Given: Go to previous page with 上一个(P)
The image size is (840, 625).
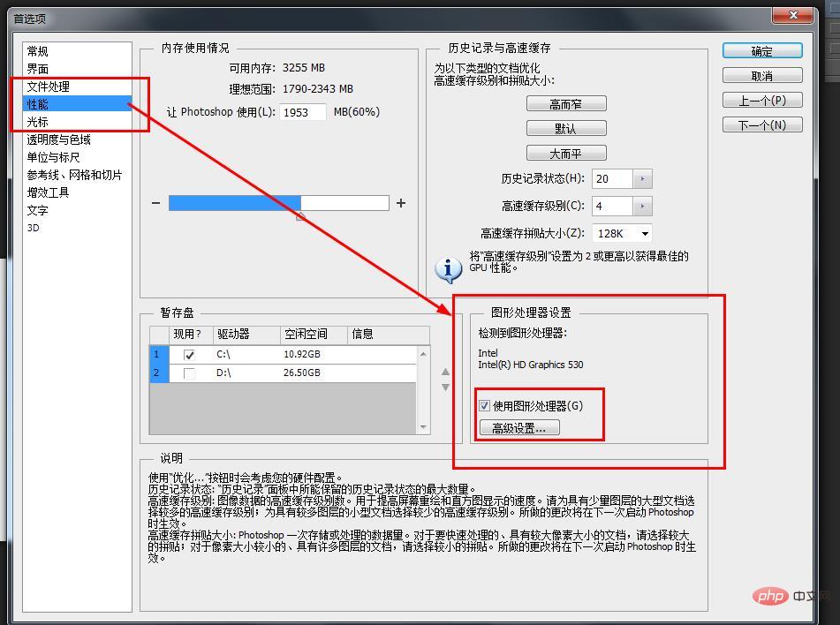Looking at the screenshot, I should point(762,100).
